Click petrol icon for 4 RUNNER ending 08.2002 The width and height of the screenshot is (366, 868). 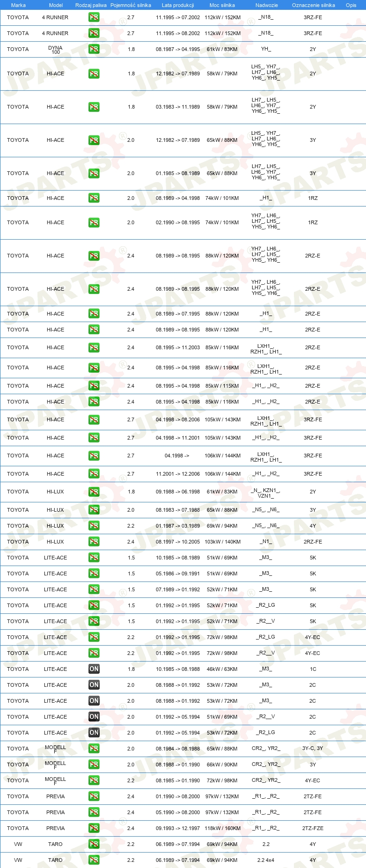[94, 33]
